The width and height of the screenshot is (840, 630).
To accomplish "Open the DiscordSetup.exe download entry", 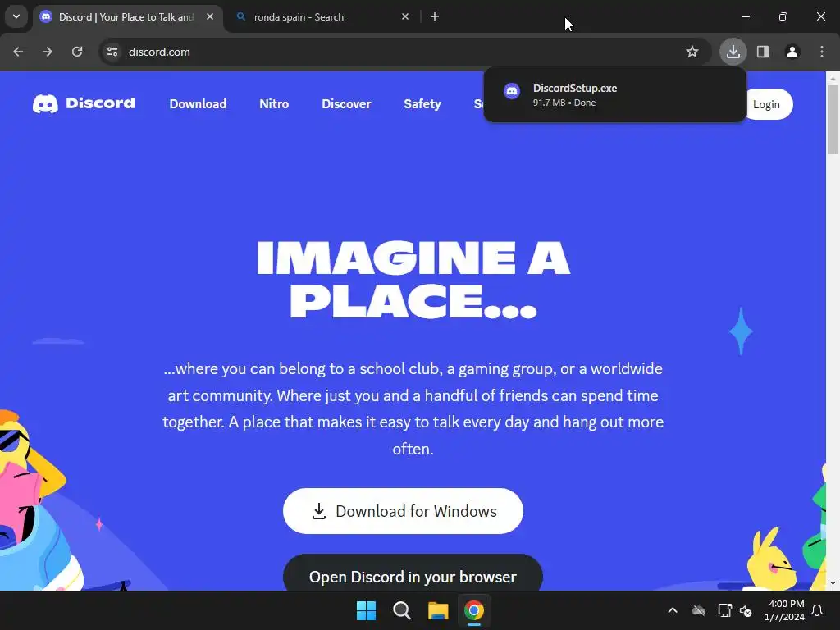I will pyautogui.click(x=614, y=95).
